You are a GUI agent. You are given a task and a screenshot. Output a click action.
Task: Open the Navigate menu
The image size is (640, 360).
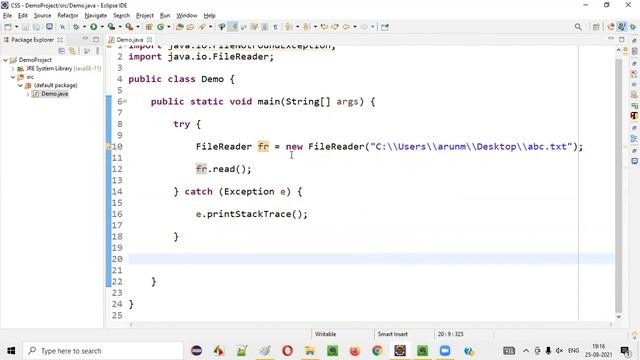[96, 16]
